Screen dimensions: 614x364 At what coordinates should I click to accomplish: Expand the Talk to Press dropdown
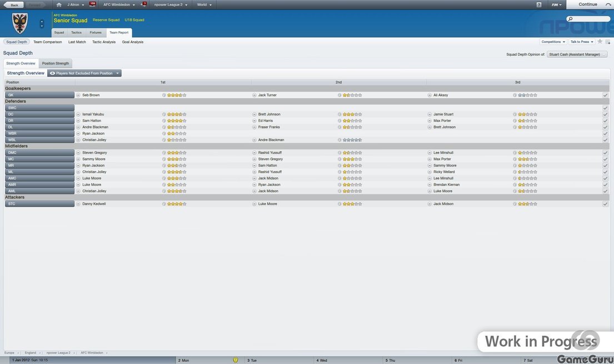(582, 42)
